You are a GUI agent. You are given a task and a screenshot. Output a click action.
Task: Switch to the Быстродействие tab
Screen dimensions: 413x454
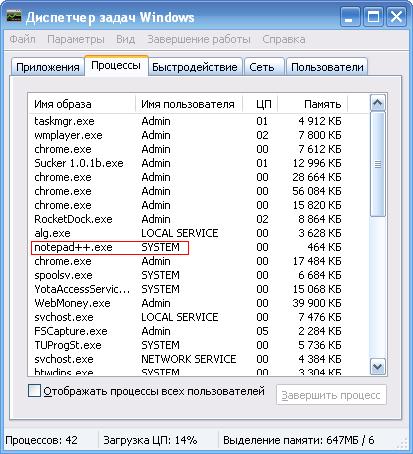coord(195,67)
